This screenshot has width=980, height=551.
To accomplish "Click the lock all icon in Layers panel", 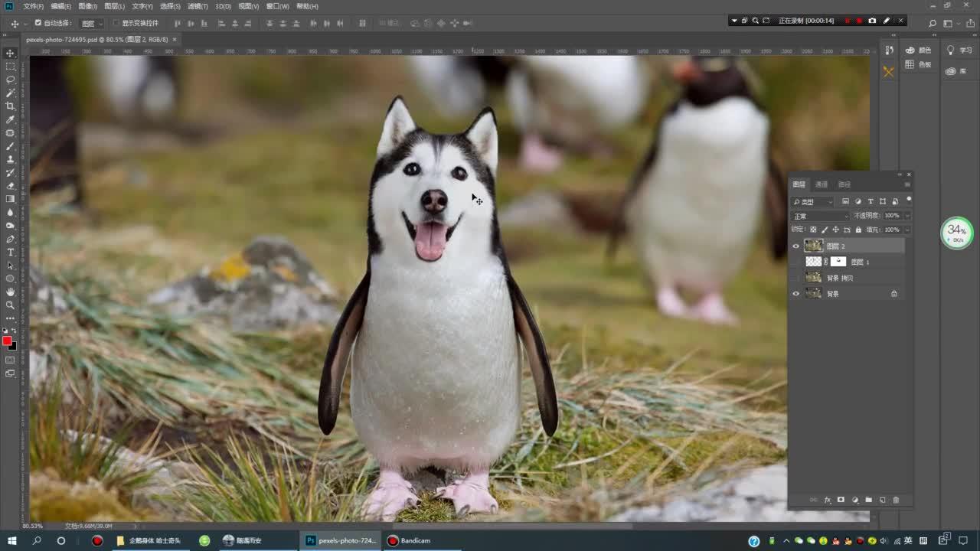I will pyautogui.click(x=858, y=230).
